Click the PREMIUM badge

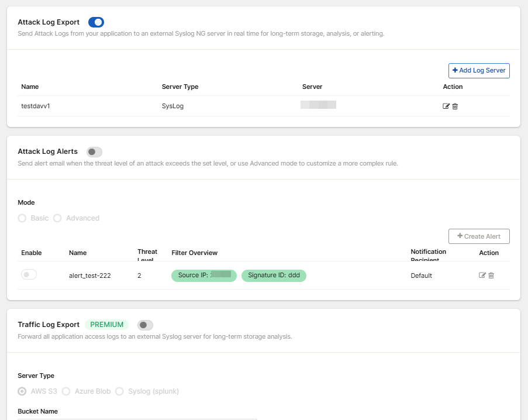pos(107,325)
